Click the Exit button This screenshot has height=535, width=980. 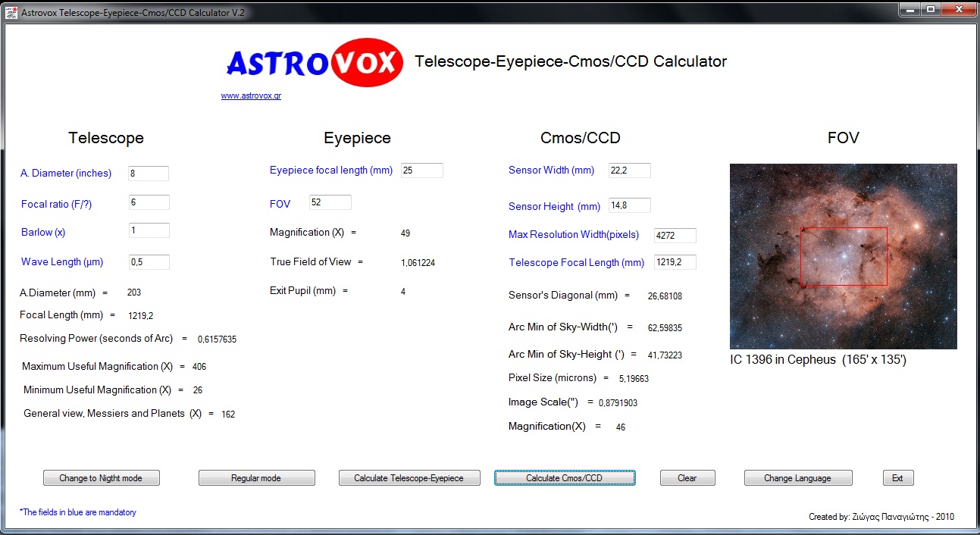coord(898,478)
